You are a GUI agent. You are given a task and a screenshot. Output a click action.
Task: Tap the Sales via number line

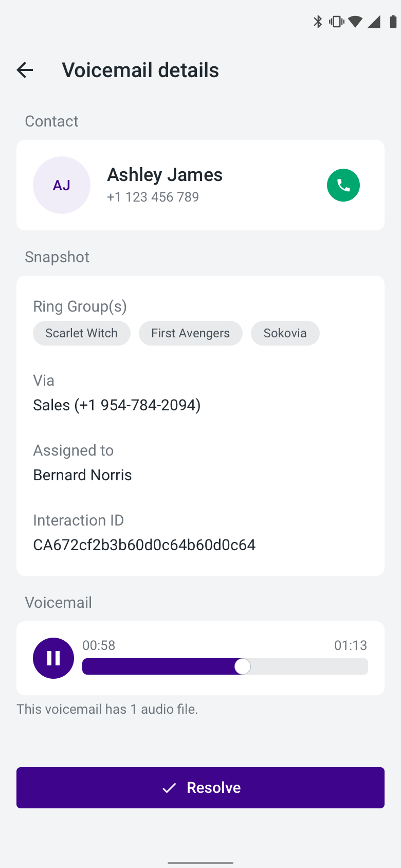tap(117, 405)
